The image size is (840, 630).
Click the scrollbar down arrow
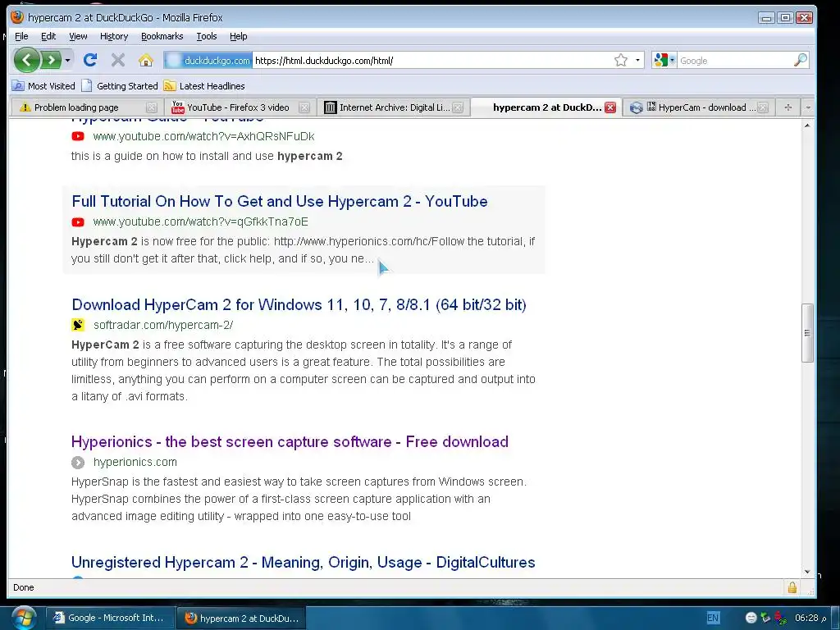pos(807,572)
